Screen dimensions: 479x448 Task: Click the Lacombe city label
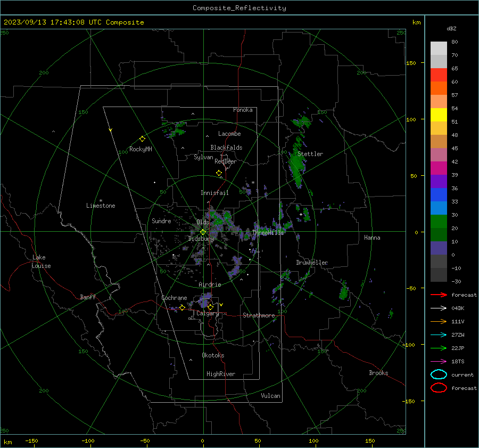229,134
